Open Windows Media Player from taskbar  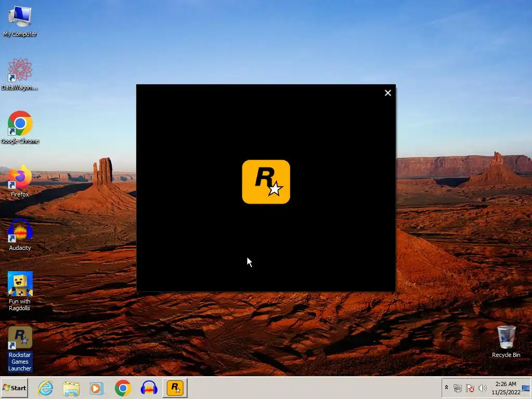[x=97, y=388]
